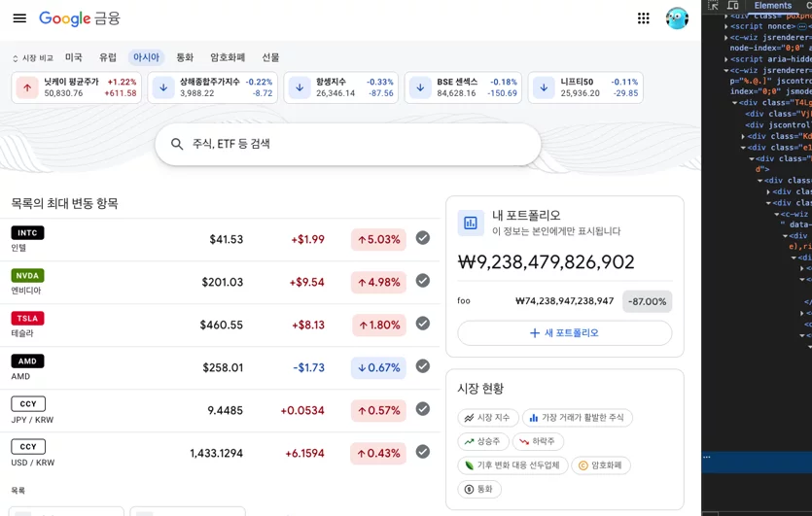Viewport: 812px width, 516px height.
Task: Click the Google 금융 logo
Action: [x=79, y=18]
